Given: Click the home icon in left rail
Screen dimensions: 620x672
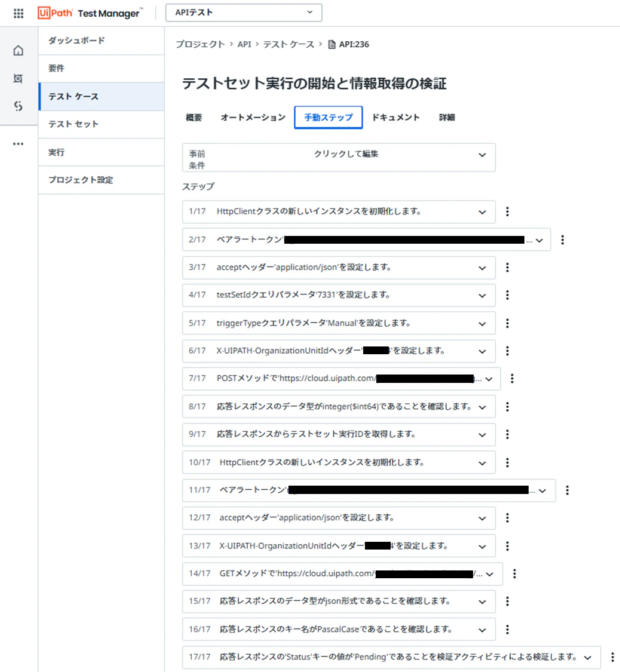Looking at the screenshot, I should [18, 51].
